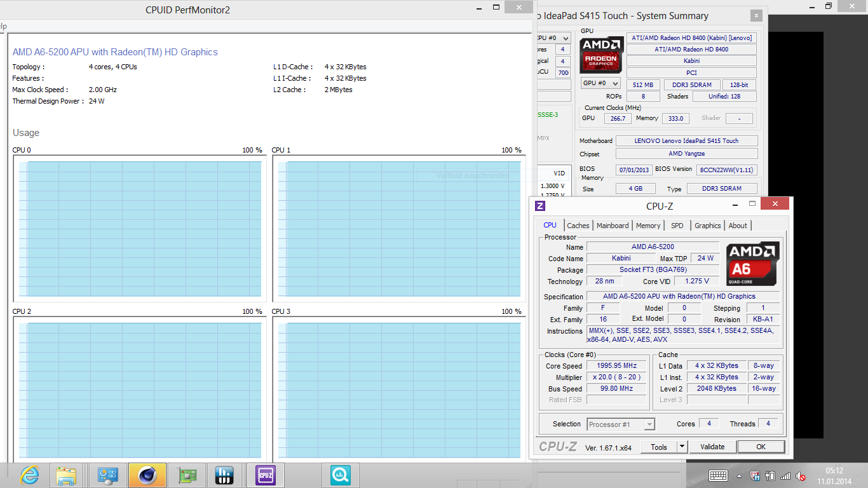The image size is (868, 488).
Task: Click the Name field showing AMD A6-5200
Action: coord(653,247)
